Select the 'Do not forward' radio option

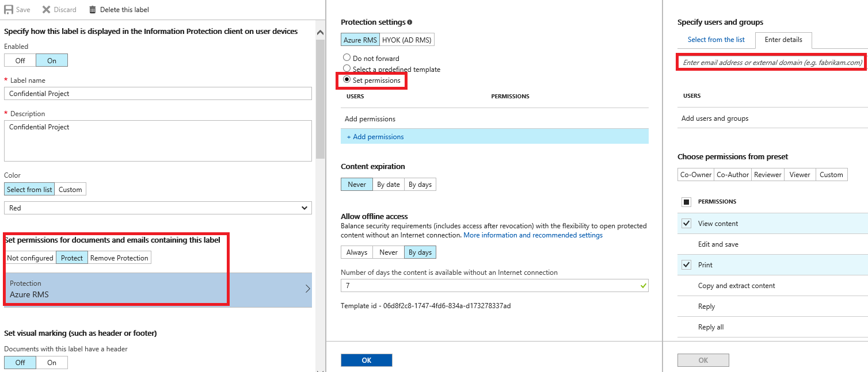click(347, 57)
